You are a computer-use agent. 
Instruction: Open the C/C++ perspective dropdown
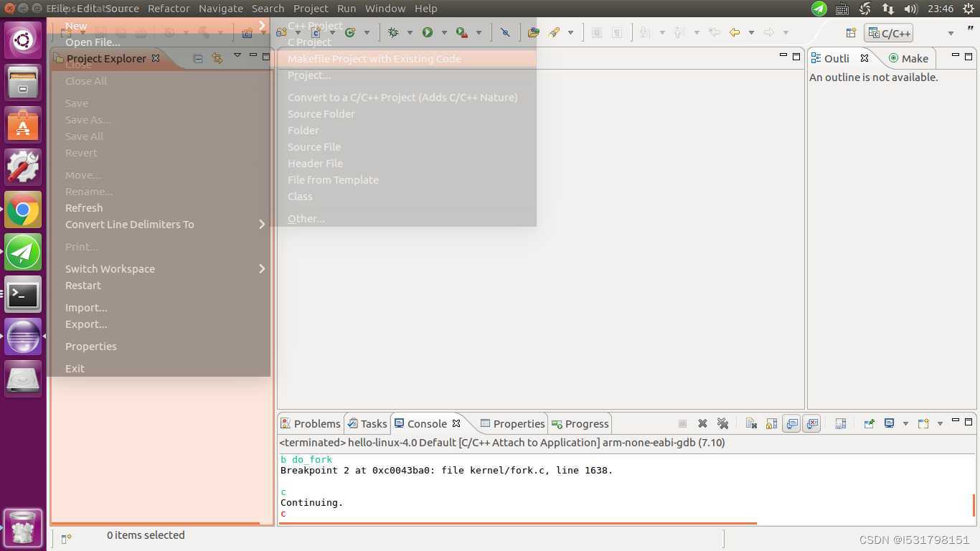tap(951, 32)
